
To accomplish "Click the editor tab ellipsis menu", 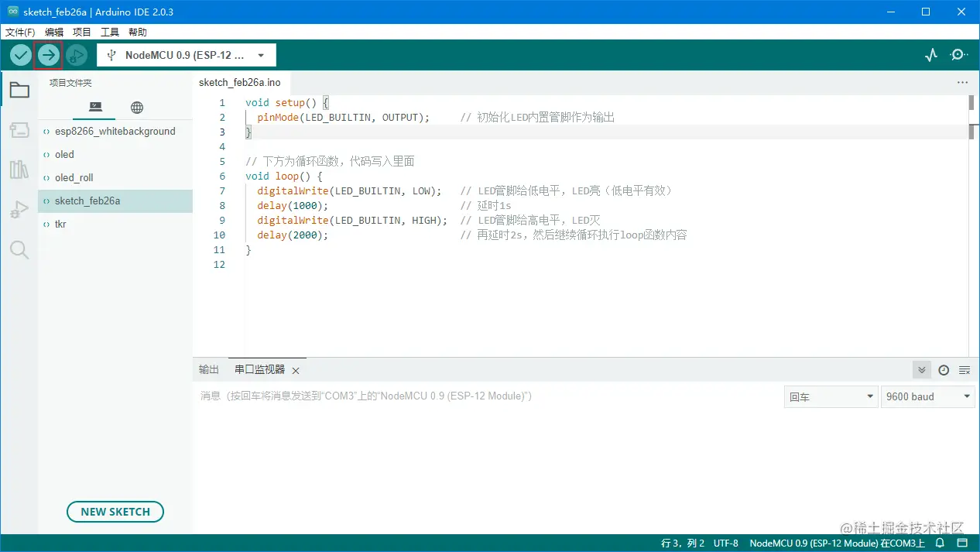I will tap(962, 82).
